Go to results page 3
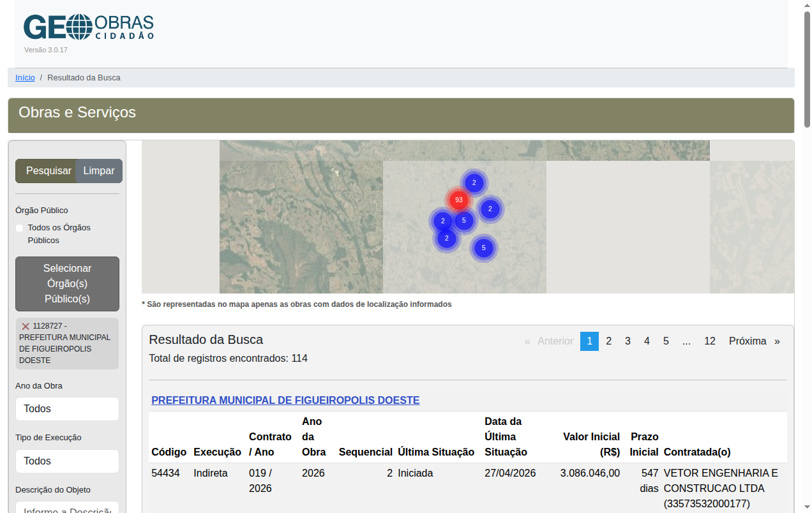Image resolution: width=812 pixels, height=513 pixels. (x=628, y=341)
